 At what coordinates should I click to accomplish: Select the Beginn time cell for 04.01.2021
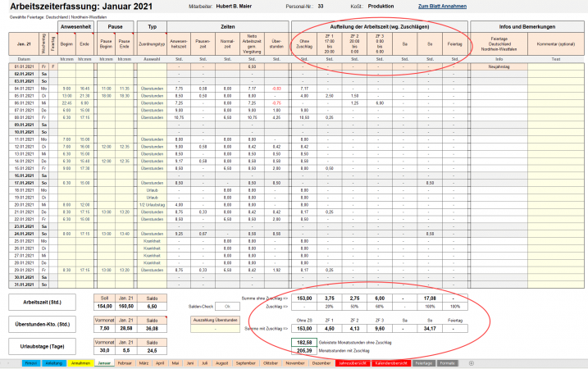66,87
